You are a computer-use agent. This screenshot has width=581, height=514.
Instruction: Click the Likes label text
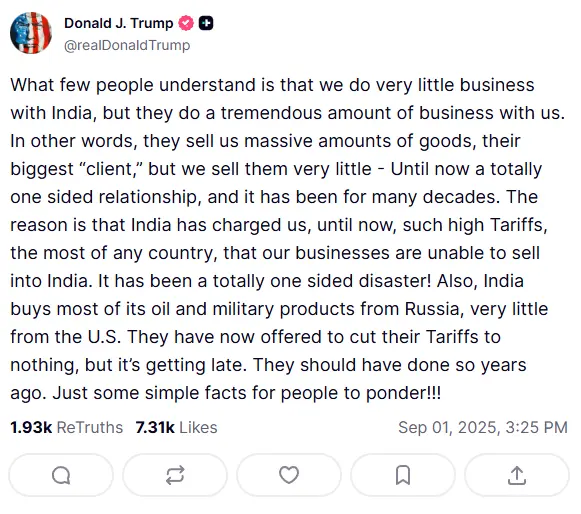click(x=198, y=427)
